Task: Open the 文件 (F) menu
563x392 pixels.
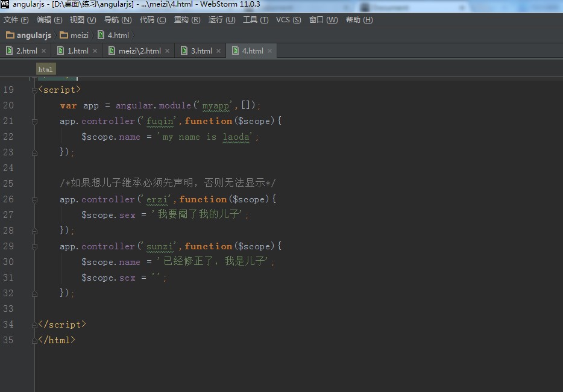Action: tap(16, 20)
